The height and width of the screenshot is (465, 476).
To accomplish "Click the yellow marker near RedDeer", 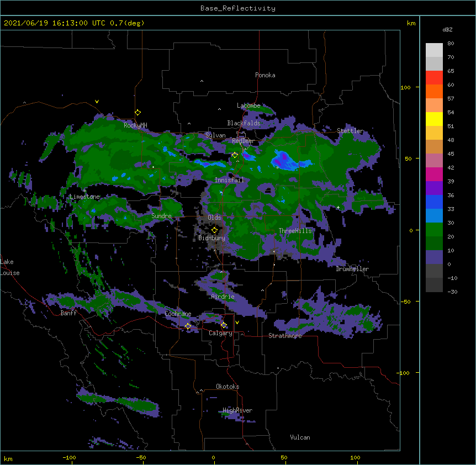I will (235, 155).
